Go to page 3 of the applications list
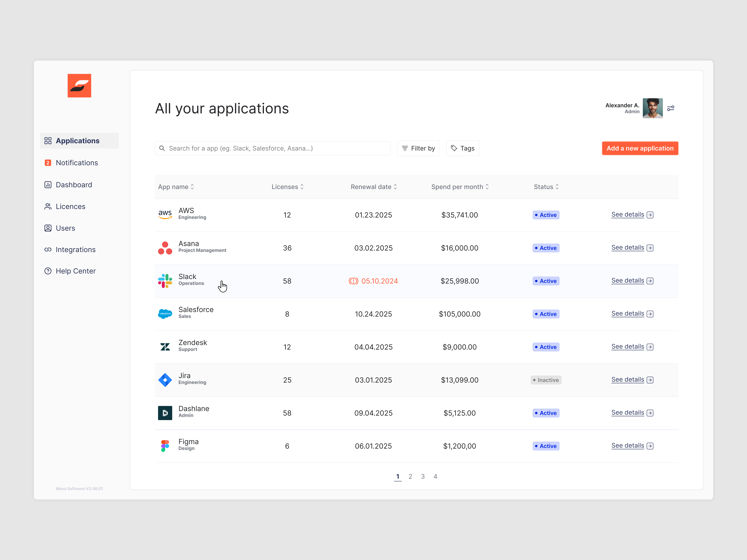747x560 pixels. pos(423,476)
